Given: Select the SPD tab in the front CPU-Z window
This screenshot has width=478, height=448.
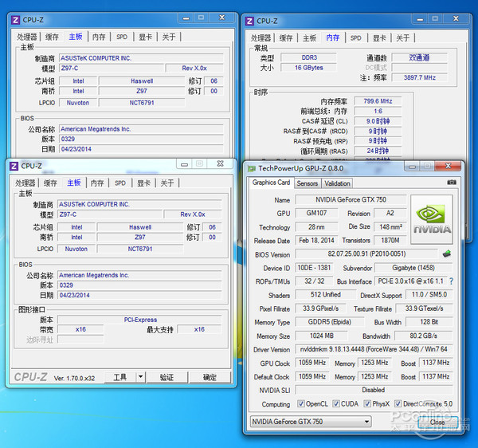Looking at the screenshot, I should pyautogui.click(x=120, y=183).
